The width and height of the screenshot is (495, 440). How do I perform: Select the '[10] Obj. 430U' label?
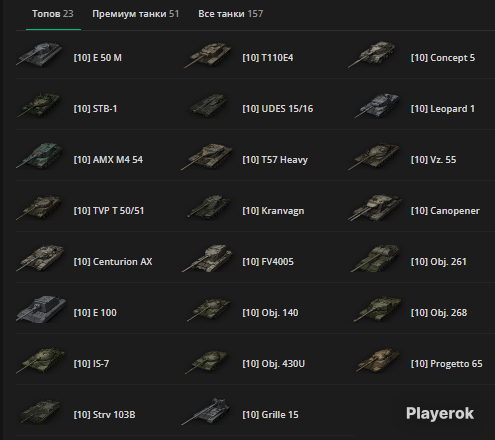pos(274,364)
